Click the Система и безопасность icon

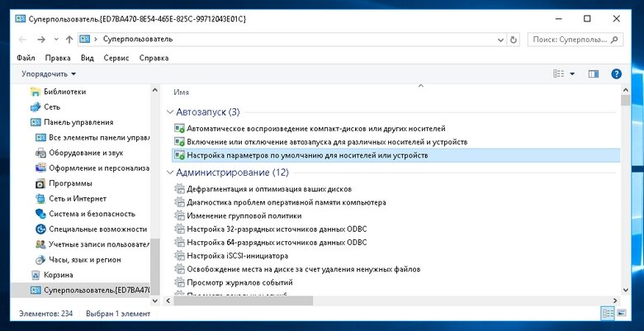[40, 214]
